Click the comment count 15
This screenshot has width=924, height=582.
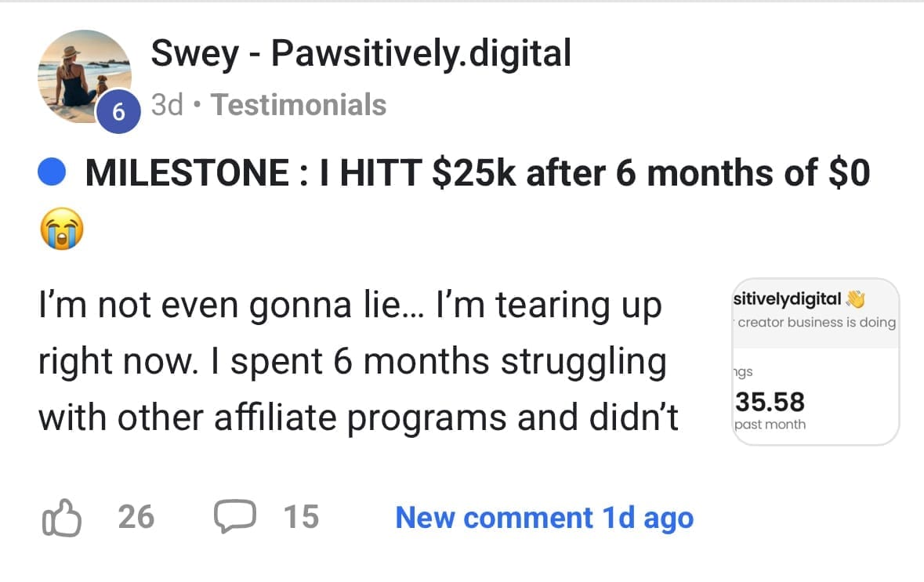(302, 518)
